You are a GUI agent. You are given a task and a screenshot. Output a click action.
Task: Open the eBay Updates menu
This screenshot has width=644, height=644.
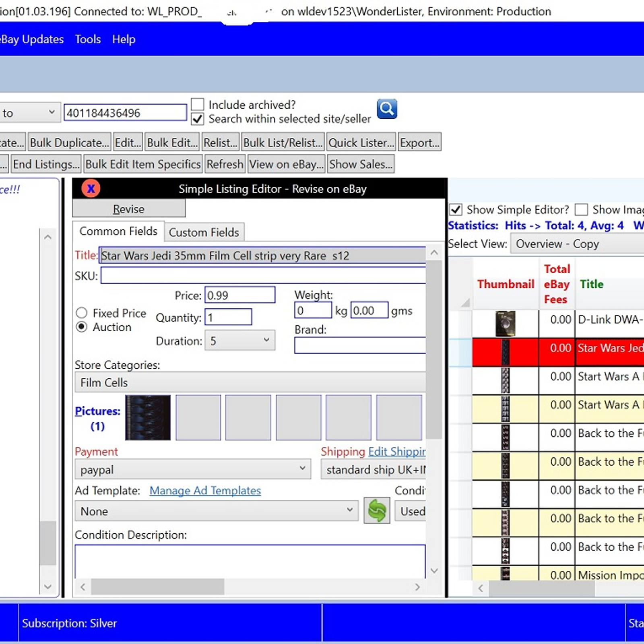[x=32, y=39]
